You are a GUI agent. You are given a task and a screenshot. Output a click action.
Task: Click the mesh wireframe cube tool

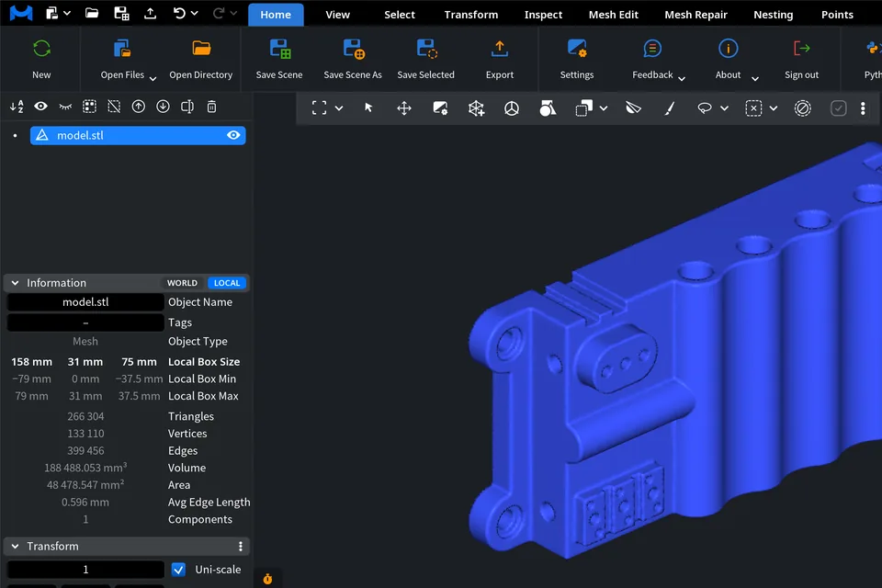[476, 107]
